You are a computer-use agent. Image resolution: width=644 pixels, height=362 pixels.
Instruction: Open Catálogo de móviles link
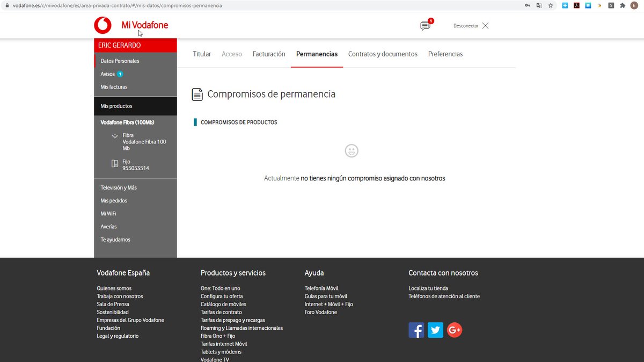(x=223, y=305)
